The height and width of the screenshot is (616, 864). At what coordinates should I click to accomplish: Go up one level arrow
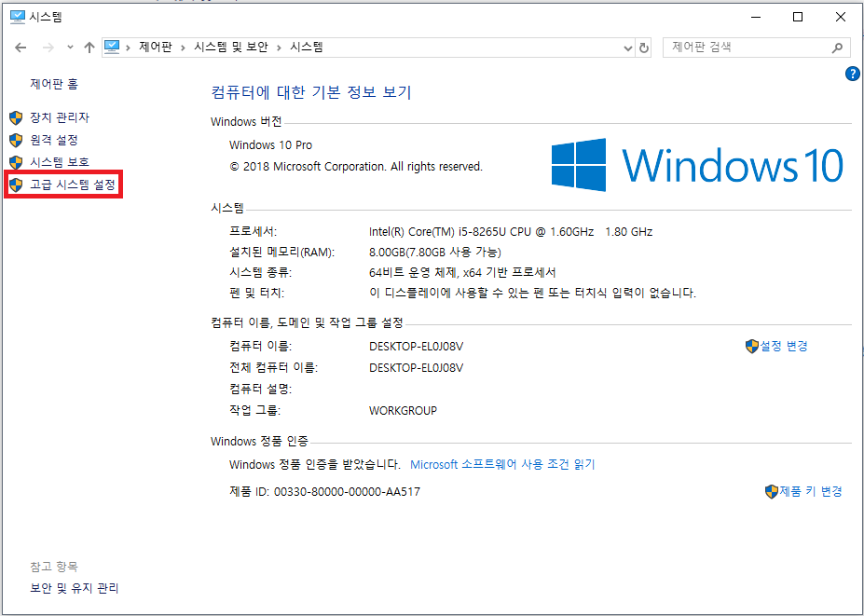pyautogui.click(x=89, y=48)
